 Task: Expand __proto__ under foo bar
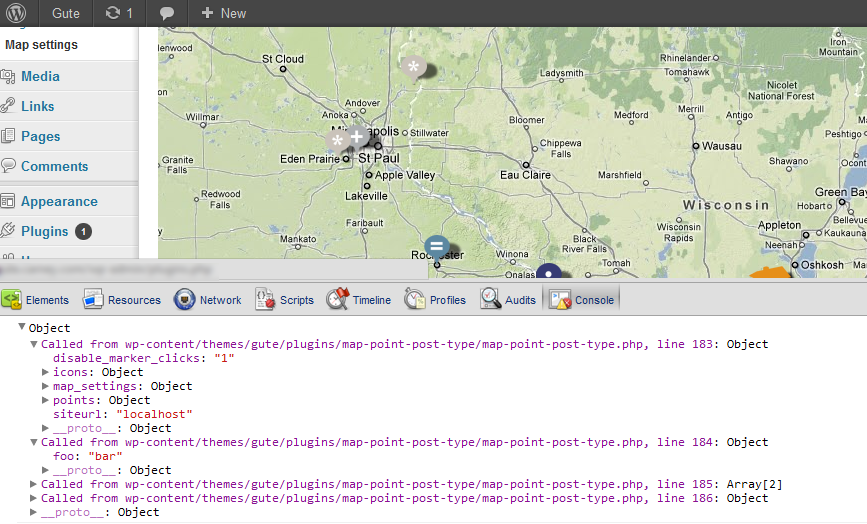46,470
